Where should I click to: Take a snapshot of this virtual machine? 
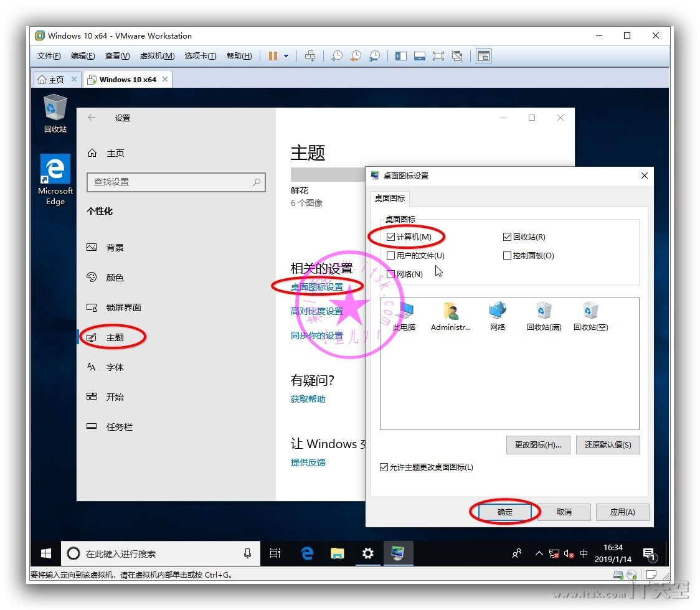click(336, 56)
